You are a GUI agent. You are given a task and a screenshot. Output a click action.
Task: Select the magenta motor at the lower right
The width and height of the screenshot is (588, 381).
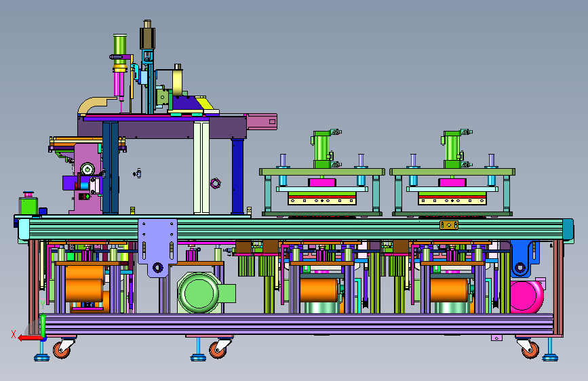pyautogui.click(x=526, y=297)
